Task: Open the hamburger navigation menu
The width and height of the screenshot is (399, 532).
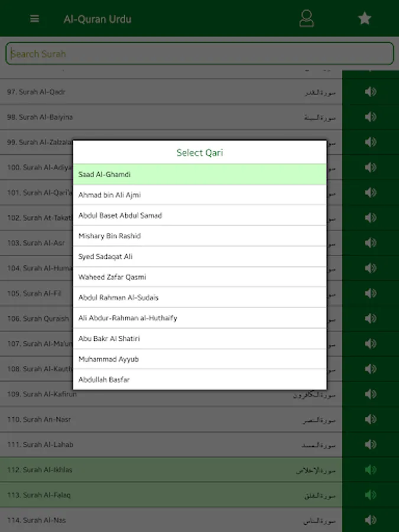Action: [35, 19]
